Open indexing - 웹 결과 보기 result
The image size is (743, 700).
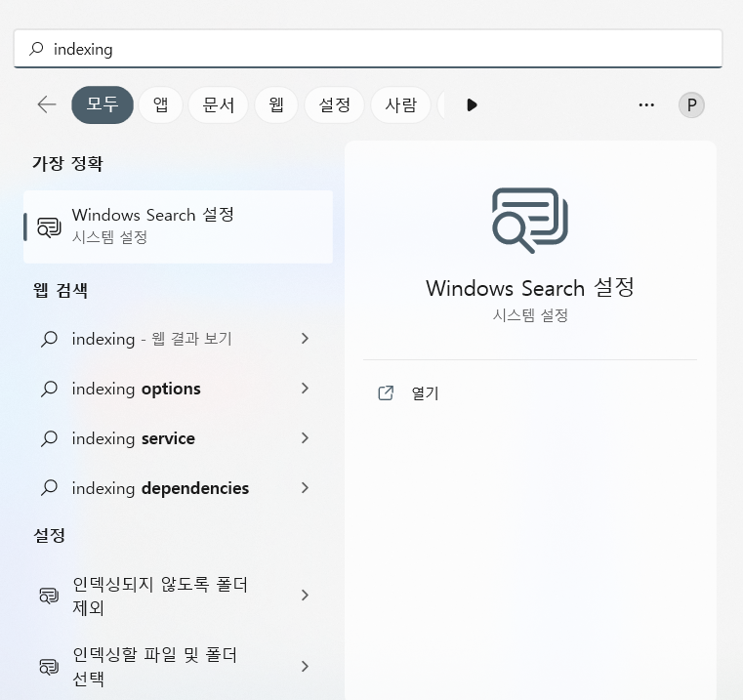pyautogui.click(x=178, y=339)
